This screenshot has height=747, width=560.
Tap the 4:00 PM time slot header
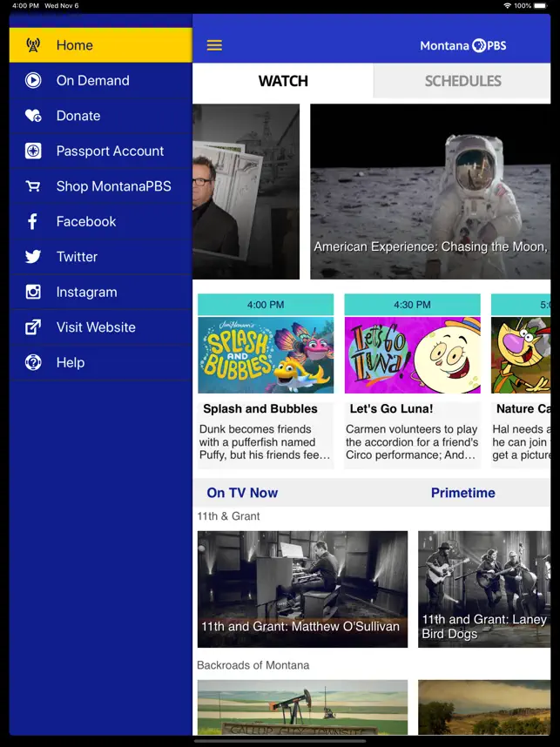point(266,305)
